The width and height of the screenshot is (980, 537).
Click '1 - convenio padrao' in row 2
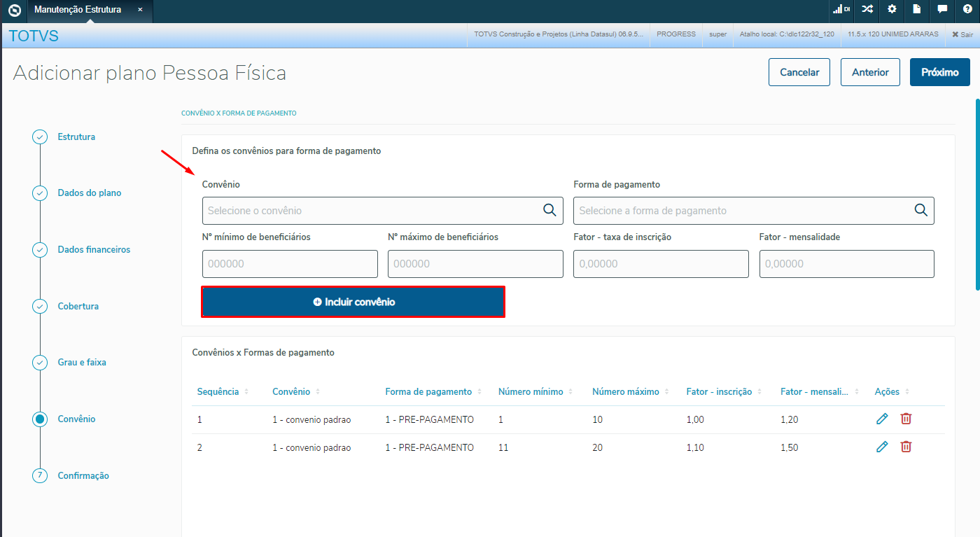pos(311,447)
